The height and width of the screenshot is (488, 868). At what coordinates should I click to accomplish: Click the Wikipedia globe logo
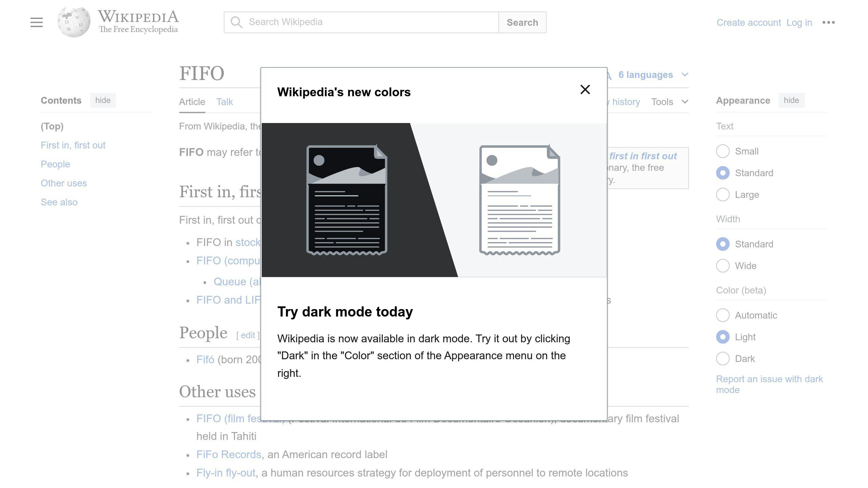click(74, 22)
